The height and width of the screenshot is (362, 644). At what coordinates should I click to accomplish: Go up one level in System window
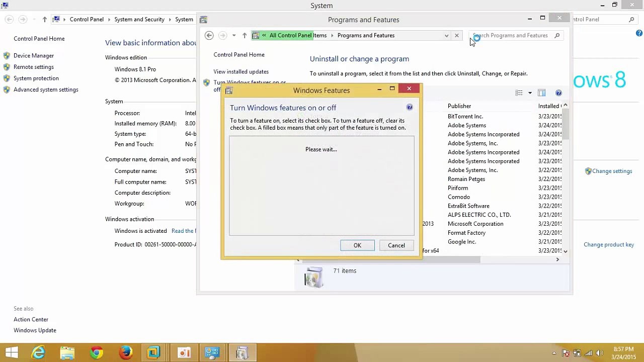[x=45, y=19]
